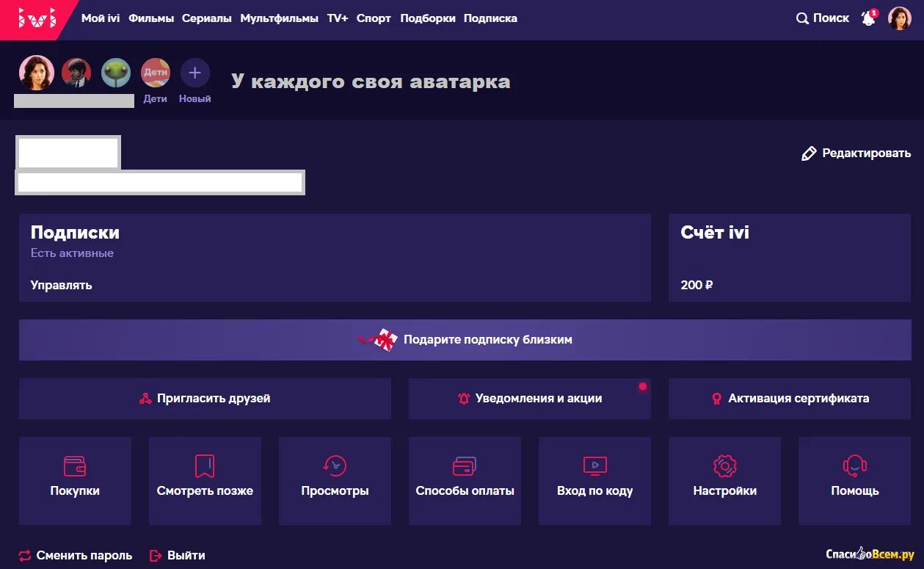This screenshot has width=924, height=569.
Task: Open Уведомления и акции button
Action: (x=530, y=399)
